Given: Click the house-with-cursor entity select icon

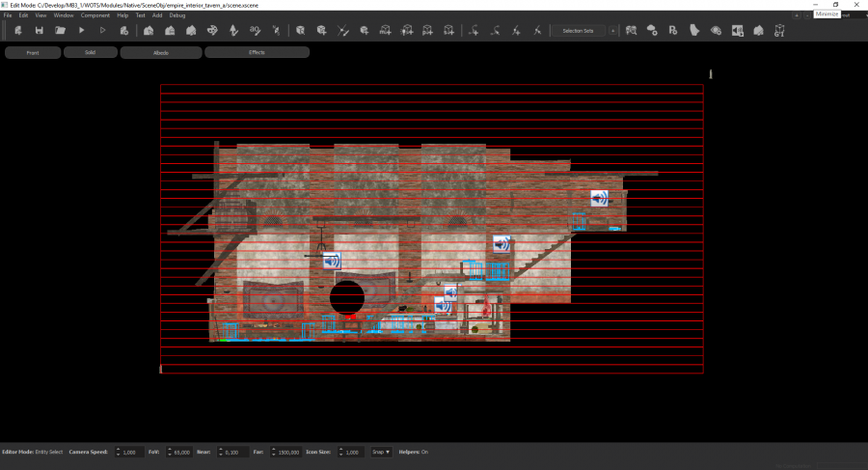Looking at the screenshot, I should pyautogui.click(x=149, y=31).
